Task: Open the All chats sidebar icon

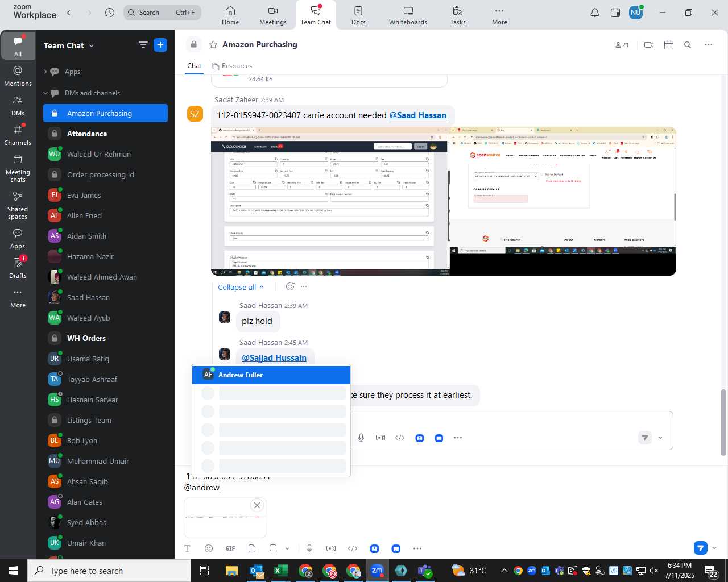Action: (18, 45)
